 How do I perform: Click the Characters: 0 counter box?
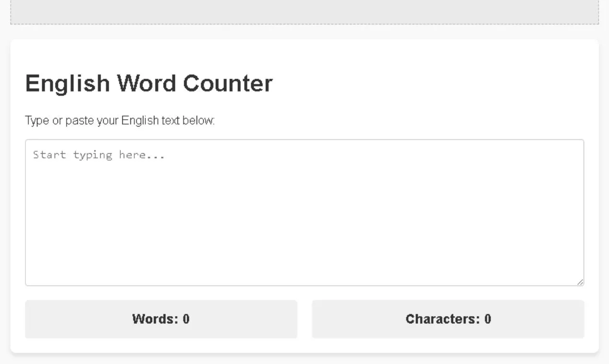(x=448, y=319)
